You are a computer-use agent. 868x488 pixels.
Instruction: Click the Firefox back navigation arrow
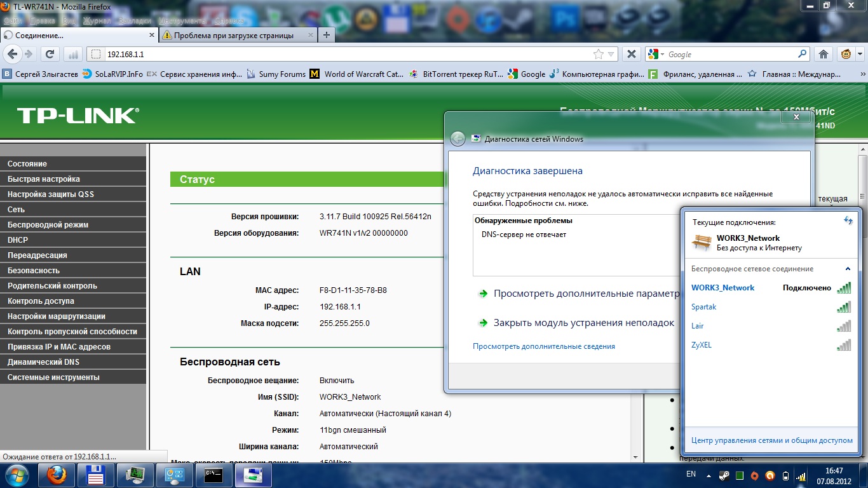coord(12,54)
